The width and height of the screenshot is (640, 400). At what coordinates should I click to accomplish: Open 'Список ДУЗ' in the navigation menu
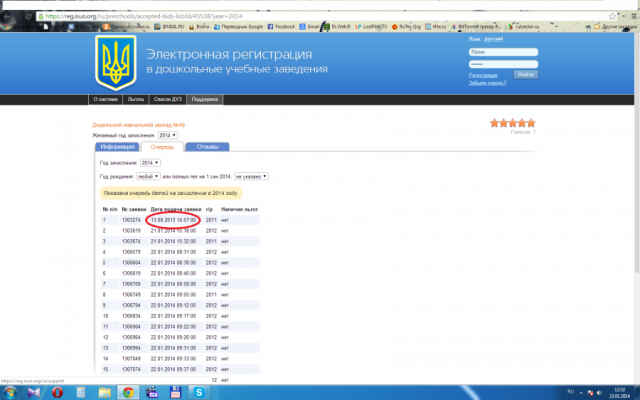coord(167,100)
